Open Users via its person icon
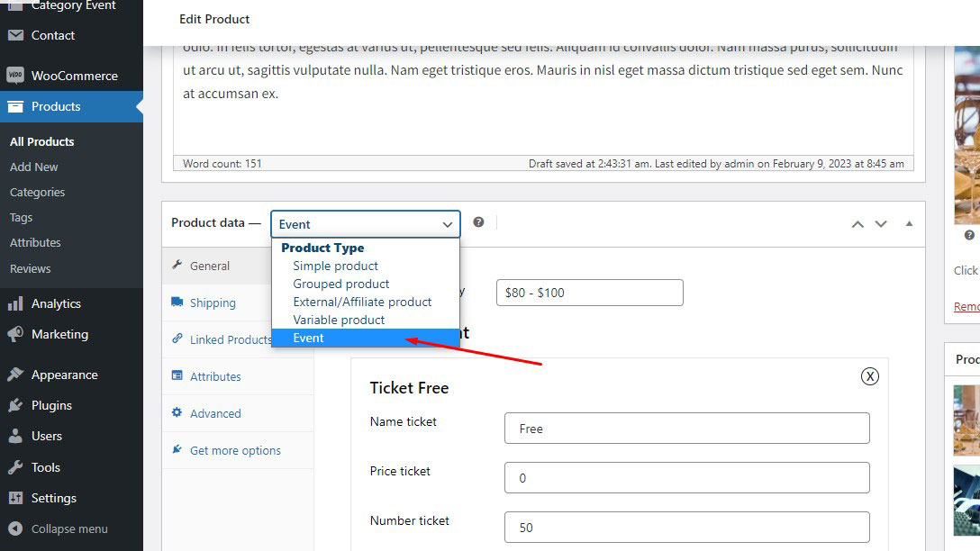 (15, 436)
